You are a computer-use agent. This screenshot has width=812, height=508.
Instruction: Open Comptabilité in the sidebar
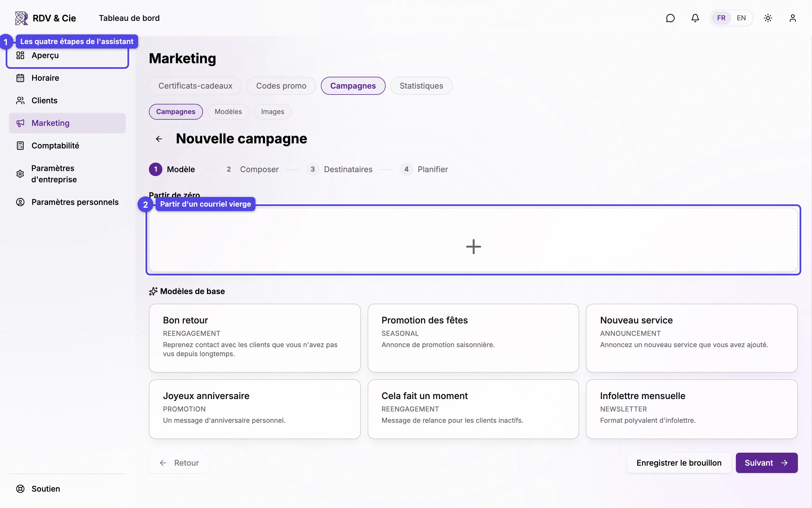click(67, 145)
